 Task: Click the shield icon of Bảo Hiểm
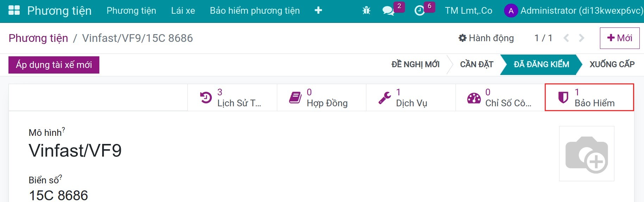(563, 97)
